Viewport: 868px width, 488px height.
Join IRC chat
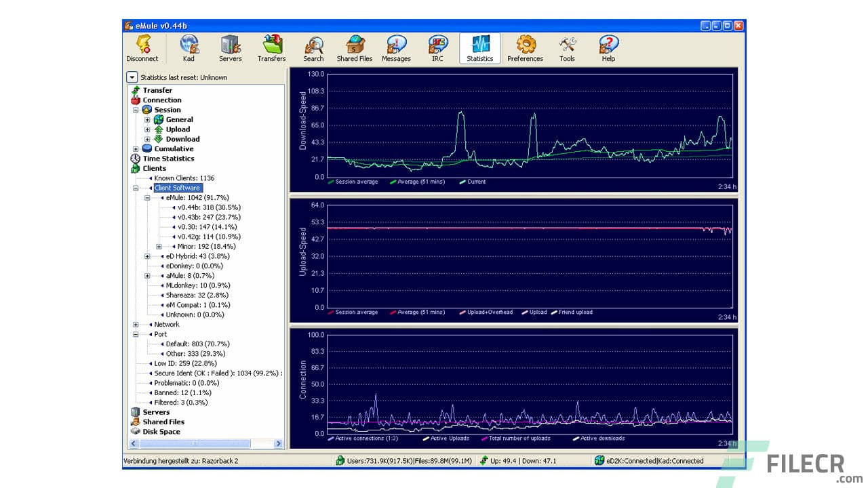[437, 47]
